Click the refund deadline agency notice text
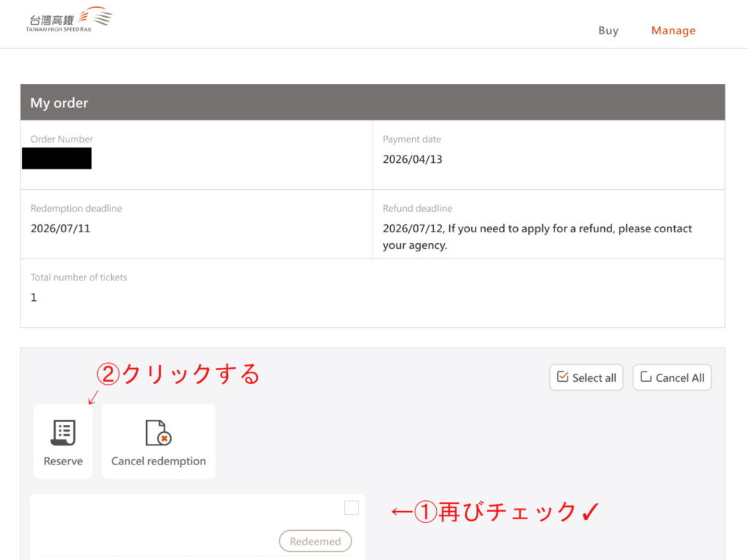 tap(537, 237)
